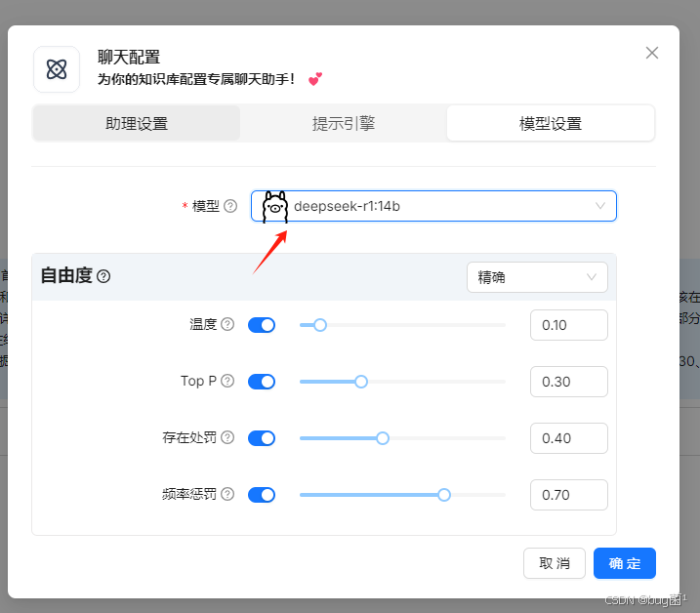Confirm with the 确定 button
This screenshot has height=613, width=700.
(x=624, y=563)
